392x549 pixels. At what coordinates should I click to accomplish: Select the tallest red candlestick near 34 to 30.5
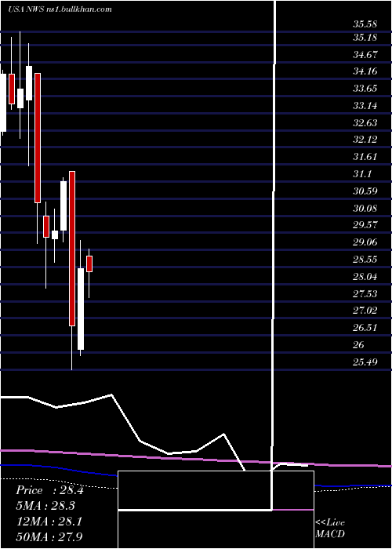click(x=38, y=138)
